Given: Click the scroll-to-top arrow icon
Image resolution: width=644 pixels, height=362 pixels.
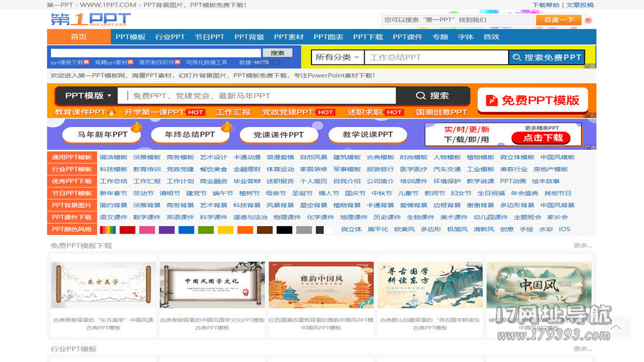Looking at the screenshot, I should [615, 327].
